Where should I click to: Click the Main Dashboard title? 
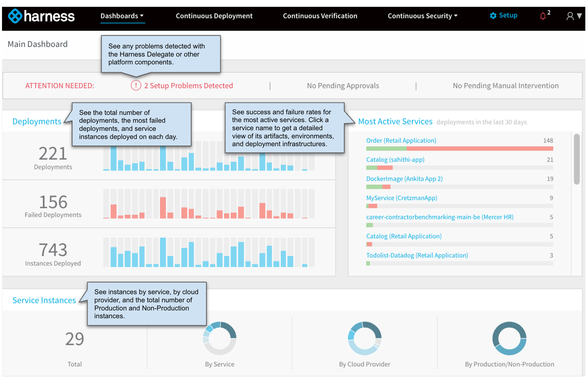pos(38,44)
